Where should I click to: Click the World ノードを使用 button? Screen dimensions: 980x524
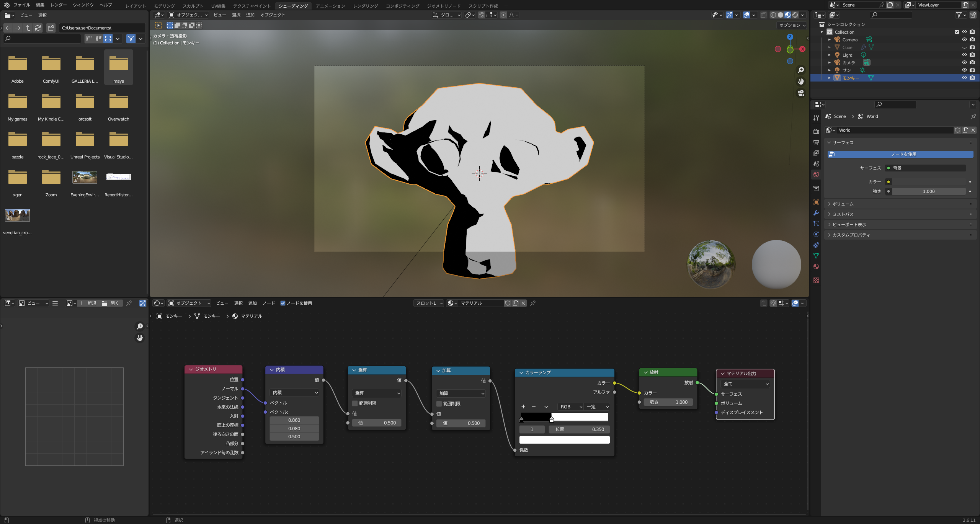click(x=900, y=154)
